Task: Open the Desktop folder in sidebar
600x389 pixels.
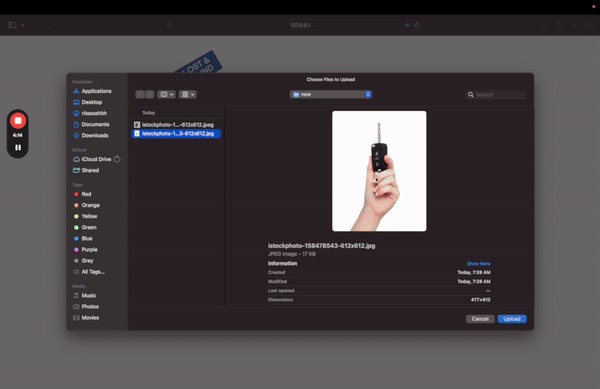Action: [88, 102]
